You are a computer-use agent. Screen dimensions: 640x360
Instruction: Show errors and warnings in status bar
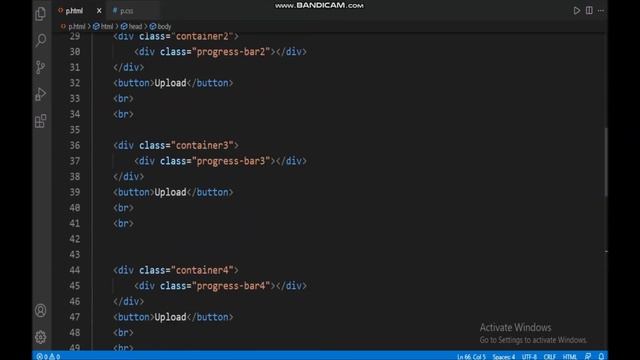(48, 356)
